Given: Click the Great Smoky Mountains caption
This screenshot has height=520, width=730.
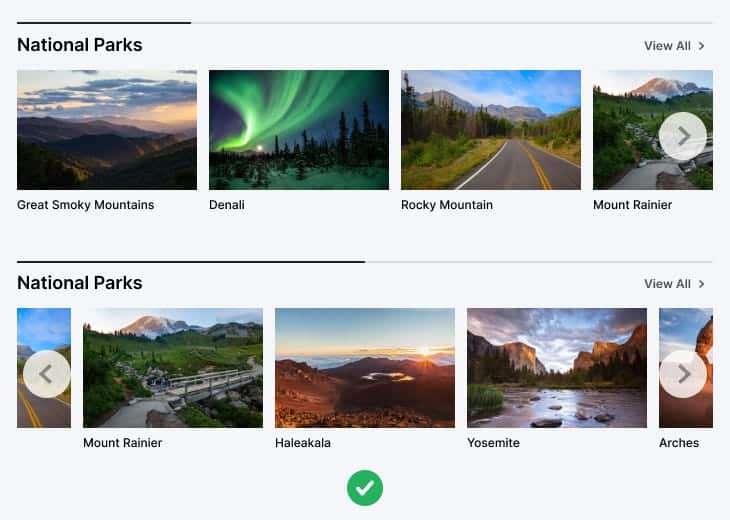Looking at the screenshot, I should coord(86,205).
